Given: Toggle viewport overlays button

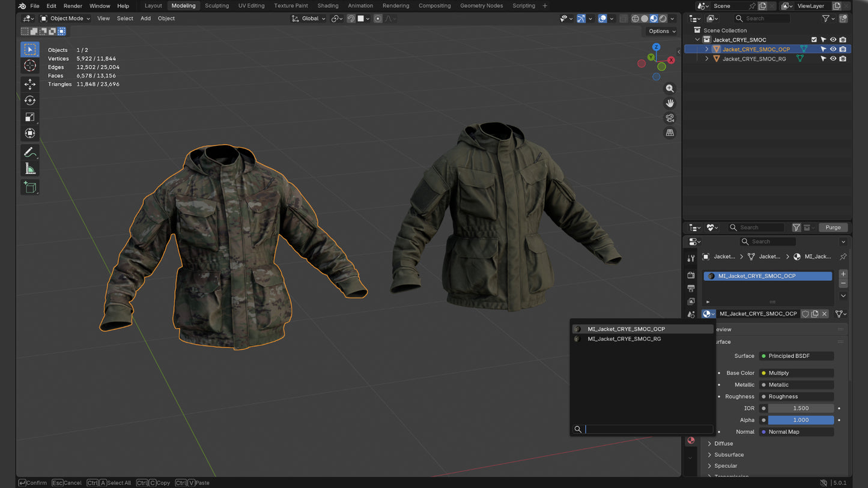Looking at the screenshot, I should click(x=602, y=19).
